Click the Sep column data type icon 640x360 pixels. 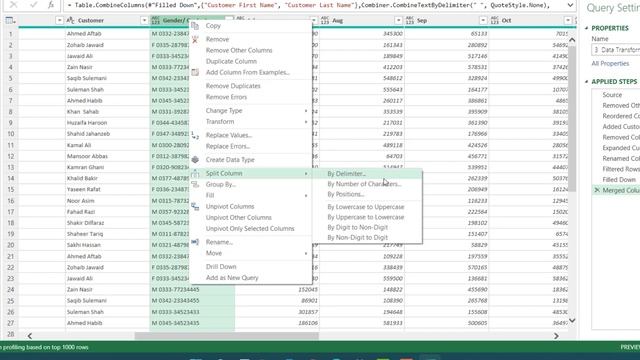point(410,20)
